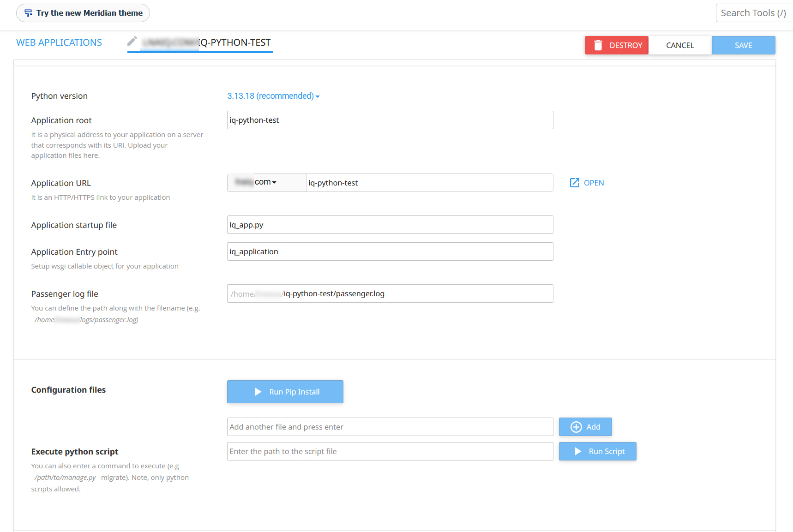Click the 'Python version' label

[x=60, y=96]
